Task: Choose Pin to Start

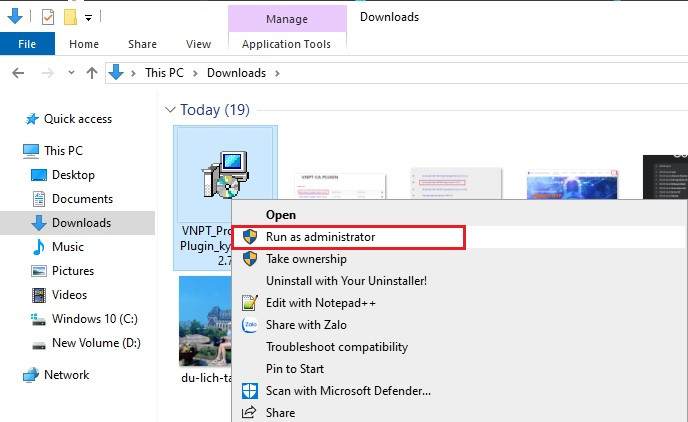Action: click(295, 368)
